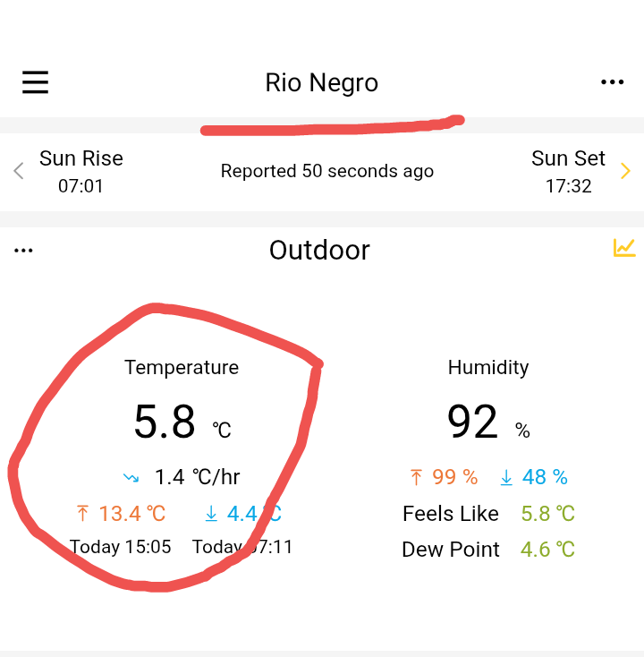Tap the Rio Negro station title

[x=322, y=82]
